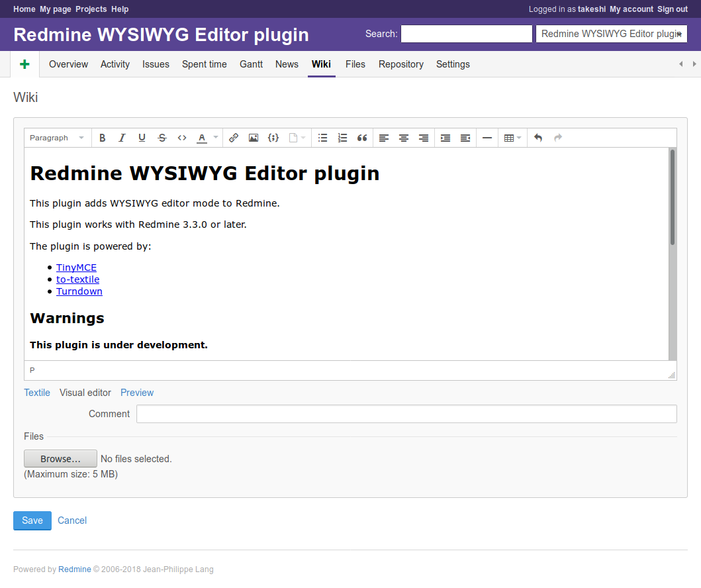Click the editor resize handle

(x=671, y=375)
